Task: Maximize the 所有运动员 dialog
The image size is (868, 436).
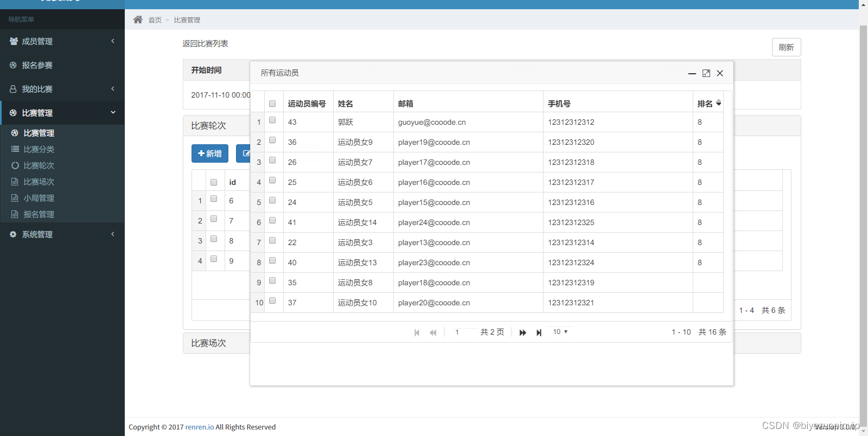Action: [x=706, y=73]
